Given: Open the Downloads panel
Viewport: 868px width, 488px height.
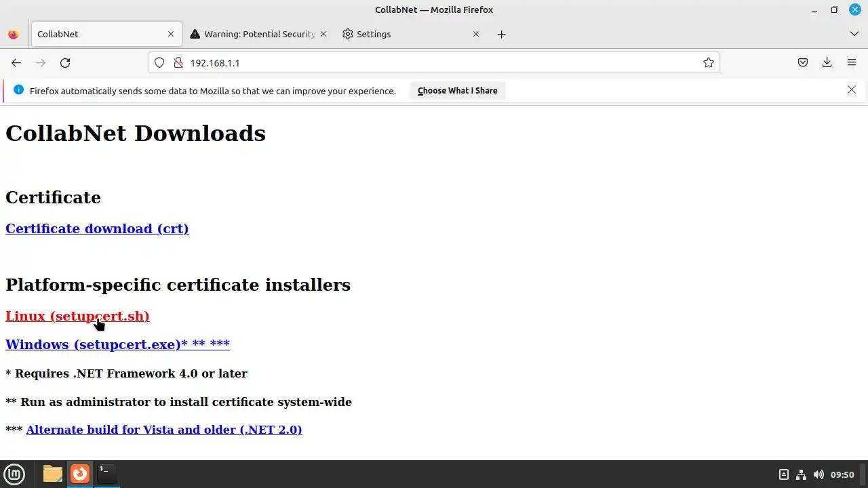Looking at the screenshot, I should click(827, 62).
